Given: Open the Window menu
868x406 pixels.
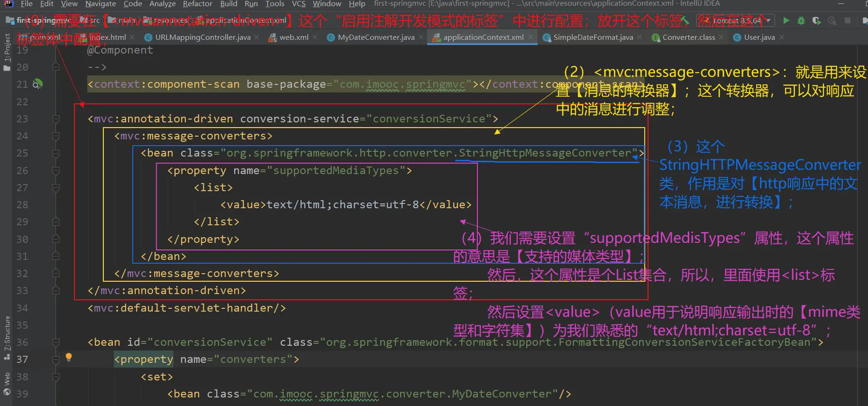Looking at the screenshot, I should click(x=327, y=4).
